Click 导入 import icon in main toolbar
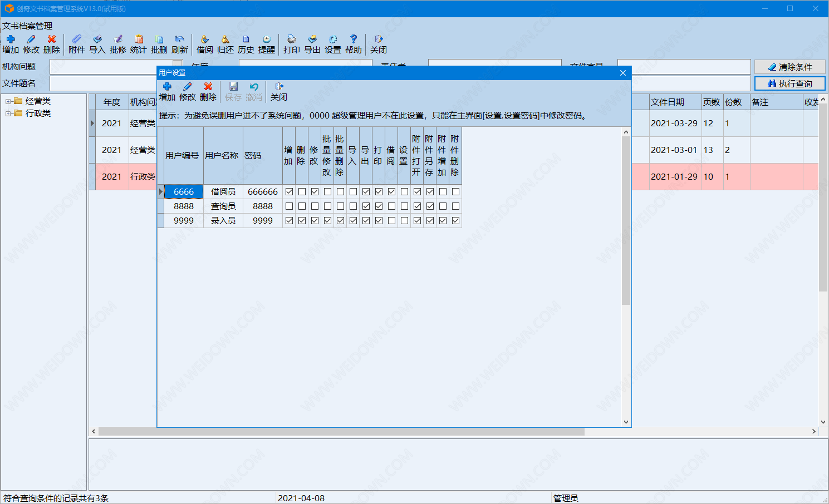Image resolution: width=829 pixels, height=504 pixels. (x=97, y=44)
